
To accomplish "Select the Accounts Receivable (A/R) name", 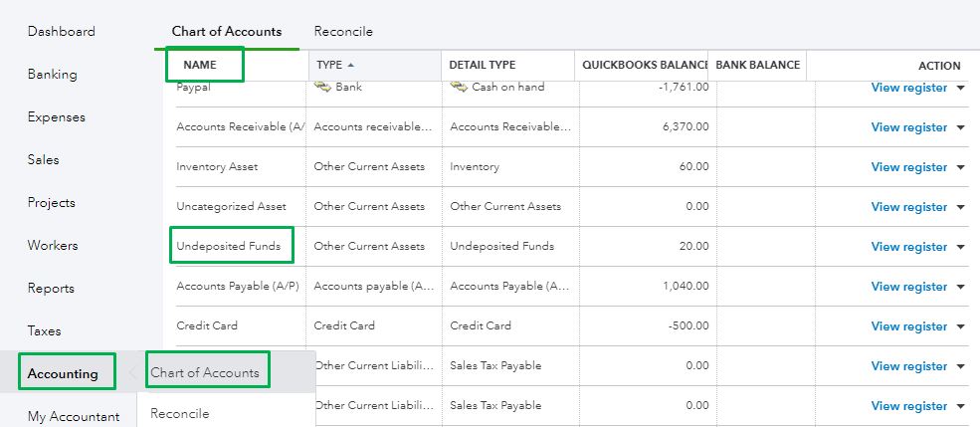I will pos(241,127).
